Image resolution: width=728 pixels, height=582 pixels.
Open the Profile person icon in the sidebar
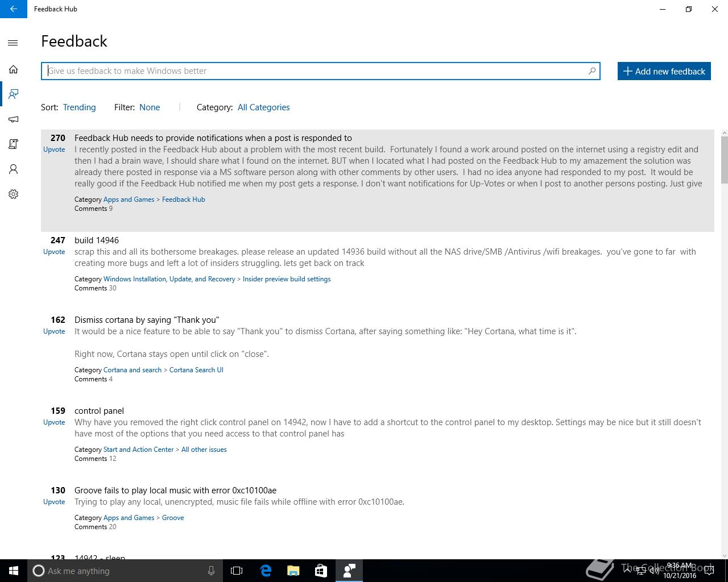13,169
